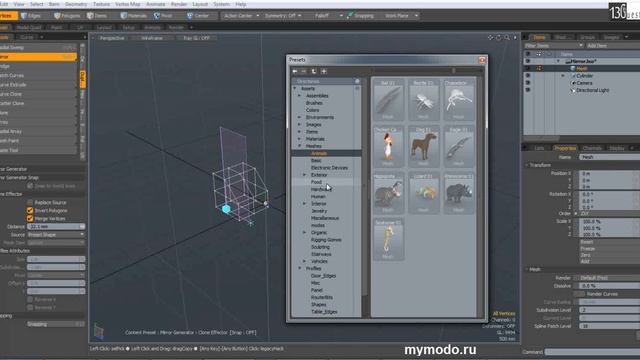Image resolution: width=640 pixels, height=360 pixels.
Task: Toggle visibility eye for Cylinder item
Action: (x=528, y=76)
